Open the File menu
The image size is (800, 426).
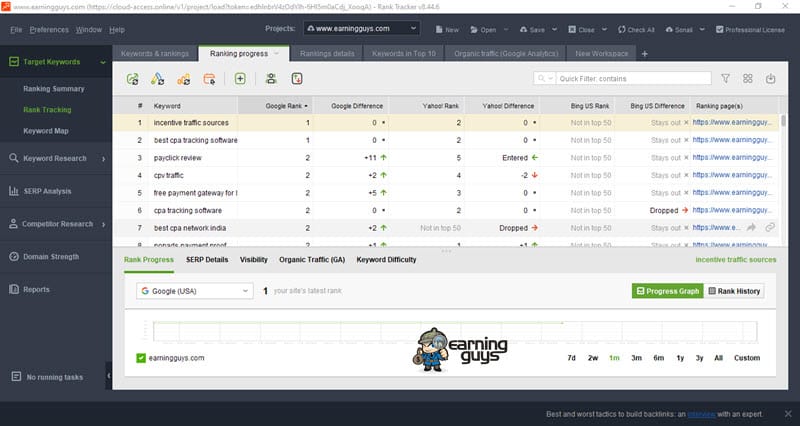tap(16, 30)
